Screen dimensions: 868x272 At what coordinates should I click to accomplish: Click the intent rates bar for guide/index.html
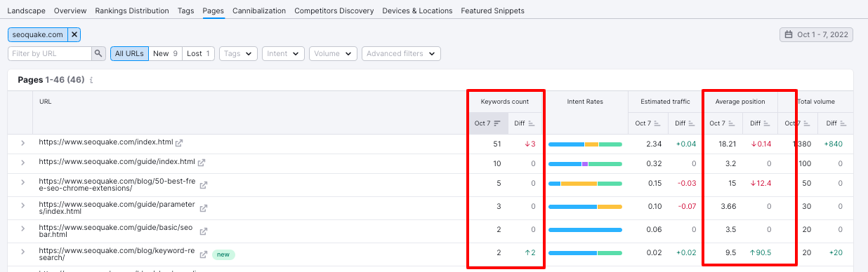pos(585,164)
